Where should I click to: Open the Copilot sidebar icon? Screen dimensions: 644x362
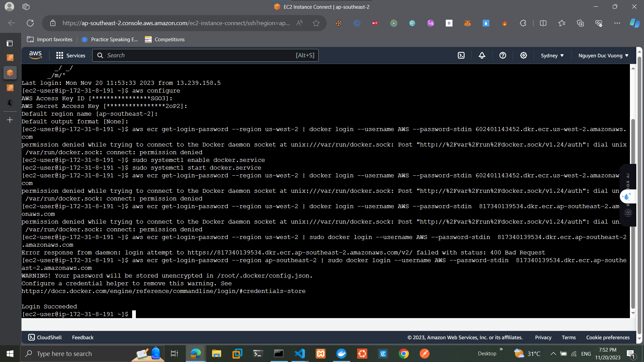pyautogui.click(x=635, y=23)
